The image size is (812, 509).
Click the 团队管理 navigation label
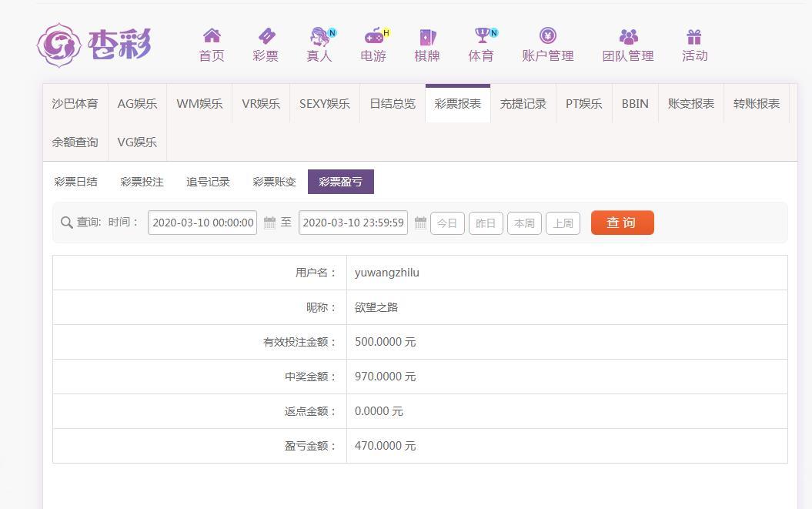628,56
